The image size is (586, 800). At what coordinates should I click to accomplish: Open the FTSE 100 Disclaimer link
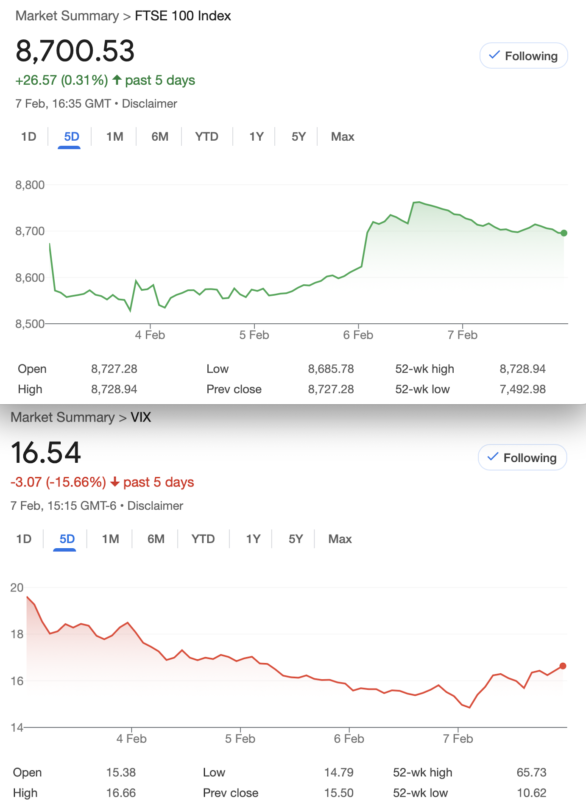tap(149, 104)
